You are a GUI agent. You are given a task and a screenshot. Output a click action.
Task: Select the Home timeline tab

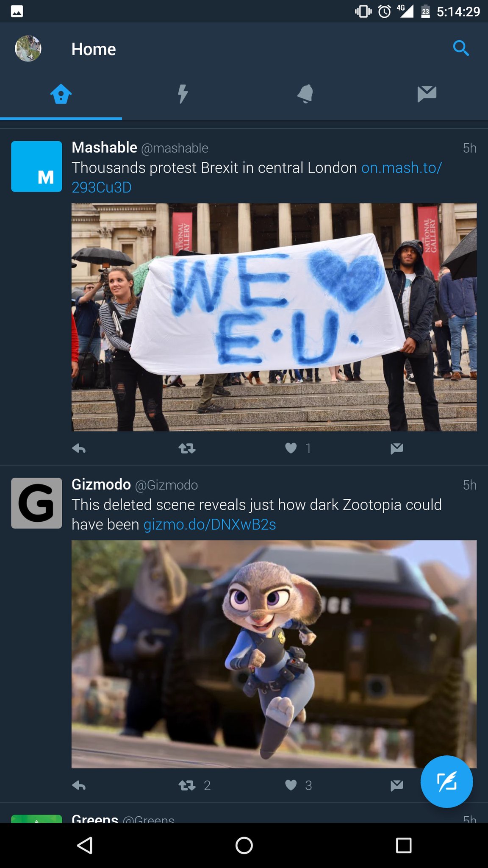(61, 94)
